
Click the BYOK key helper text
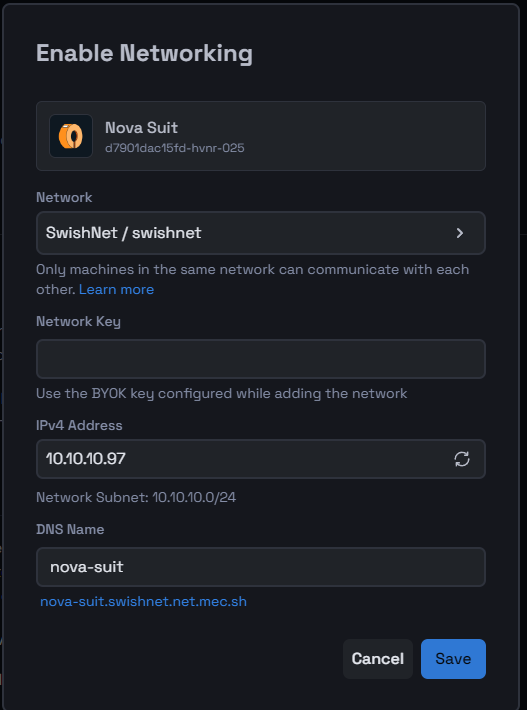tap(222, 393)
